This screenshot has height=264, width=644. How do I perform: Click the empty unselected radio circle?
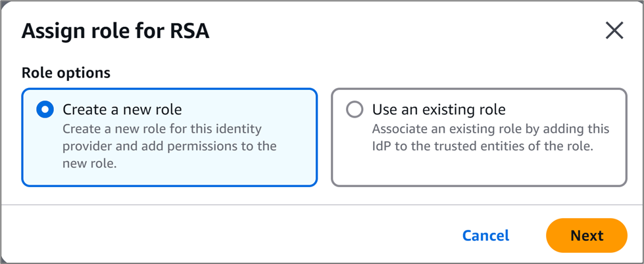355,110
